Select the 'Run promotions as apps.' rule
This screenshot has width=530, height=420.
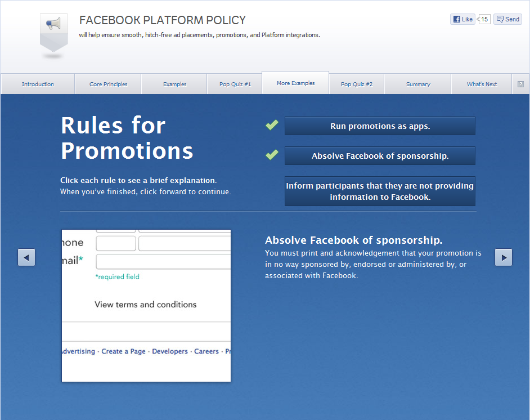(x=380, y=126)
